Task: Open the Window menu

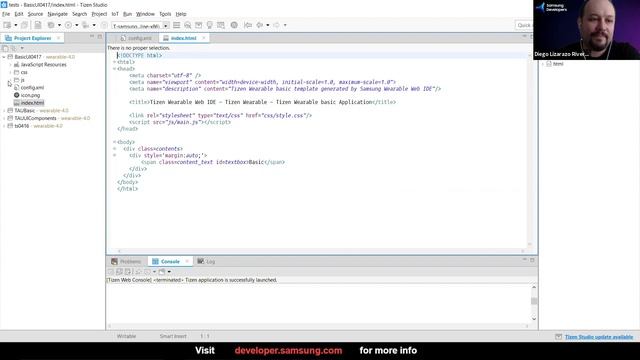Action: point(145,14)
